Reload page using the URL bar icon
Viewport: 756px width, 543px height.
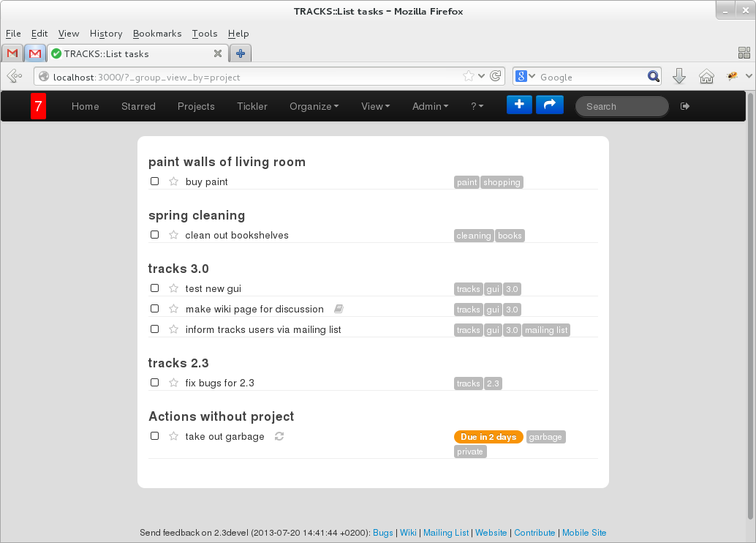pos(496,76)
